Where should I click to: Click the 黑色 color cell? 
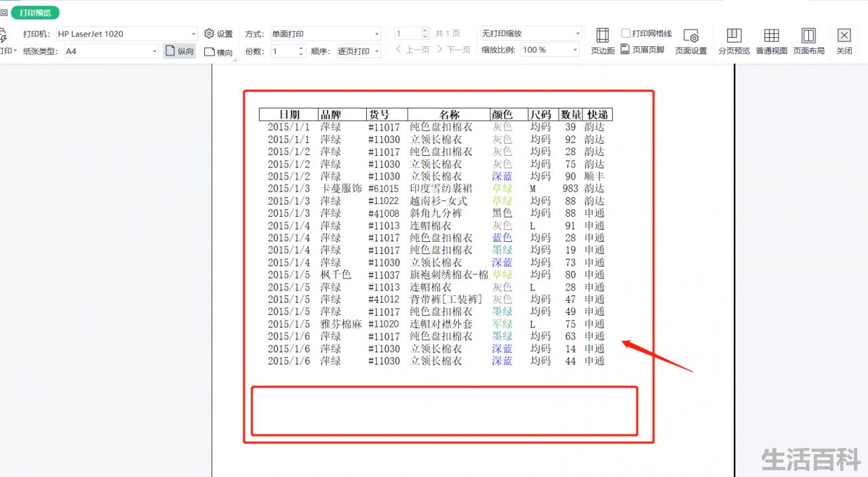click(x=502, y=213)
